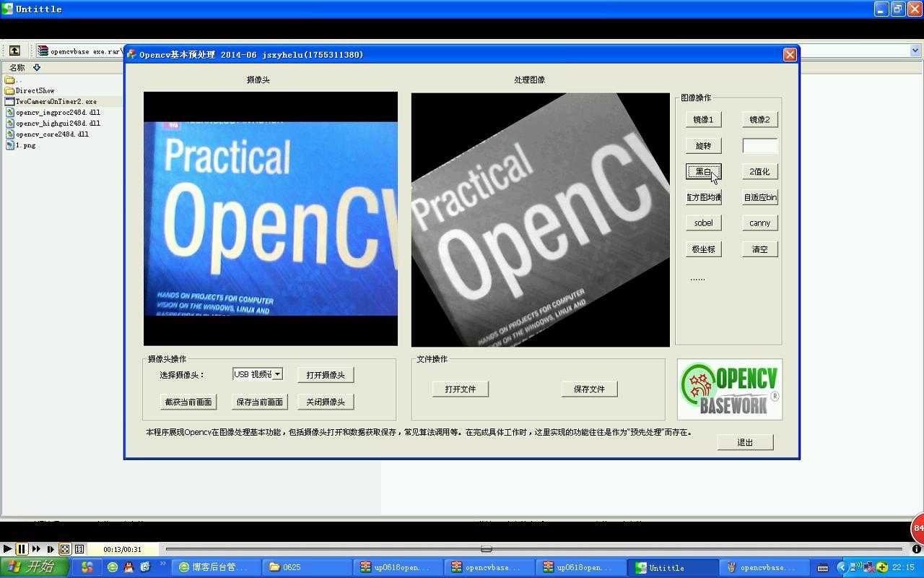Image resolution: width=924 pixels, height=578 pixels.
Task: Apply 直方图均衡 histogram equalization
Action: (703, 197)
